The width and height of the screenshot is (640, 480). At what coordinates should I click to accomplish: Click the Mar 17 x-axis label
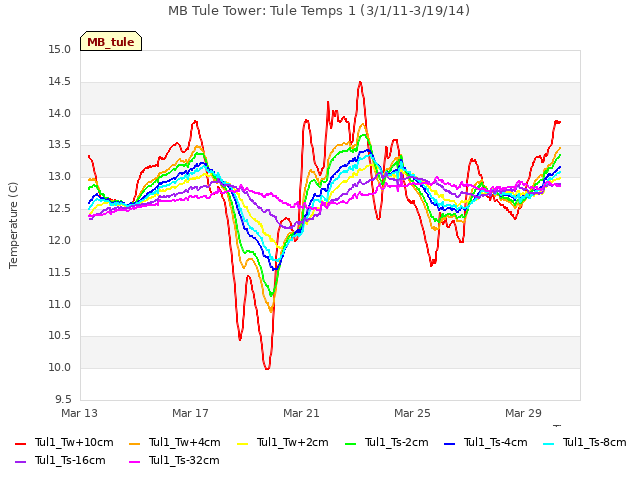click(190, 413)
